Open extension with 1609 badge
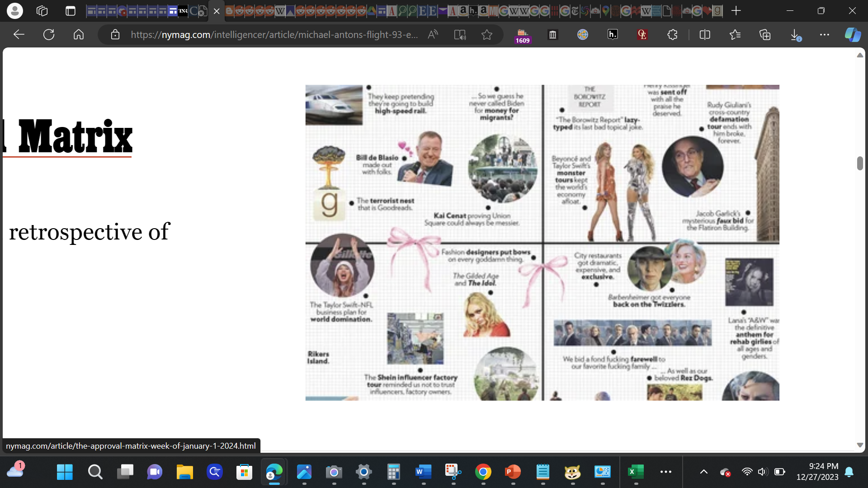This screenshot has height=488, width=868. pyautogui.click(x=523, y=35)
